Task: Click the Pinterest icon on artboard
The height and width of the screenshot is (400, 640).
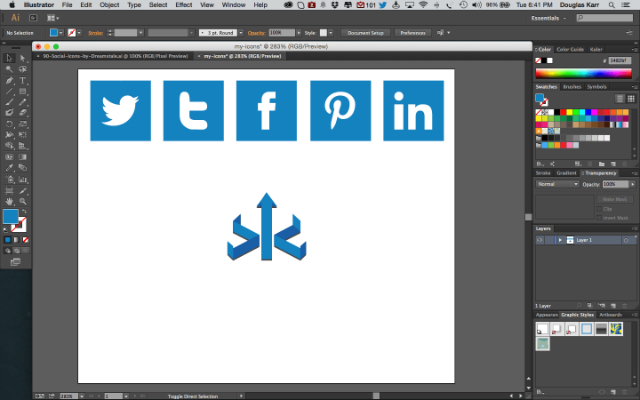Action: 340,110
